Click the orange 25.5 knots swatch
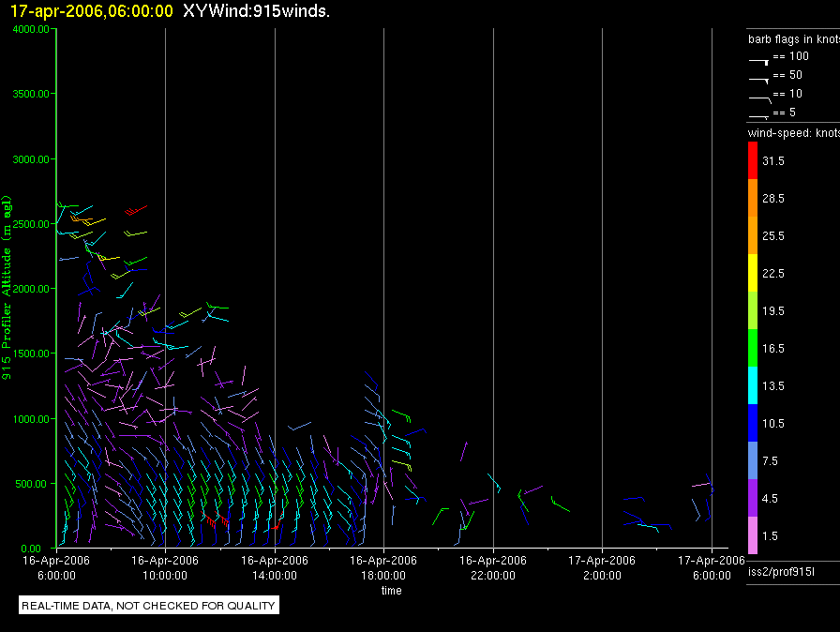840x632 pixels. (x=753, y=235)
